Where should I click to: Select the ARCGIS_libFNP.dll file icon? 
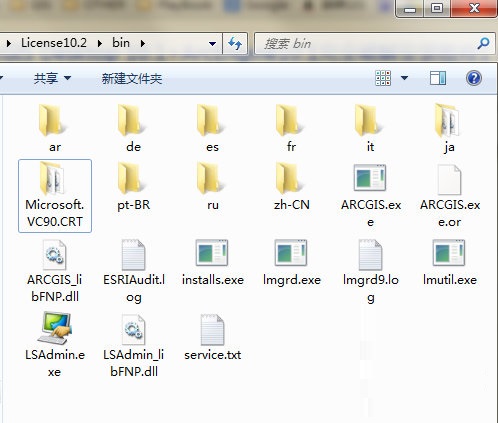coord(55,255)
